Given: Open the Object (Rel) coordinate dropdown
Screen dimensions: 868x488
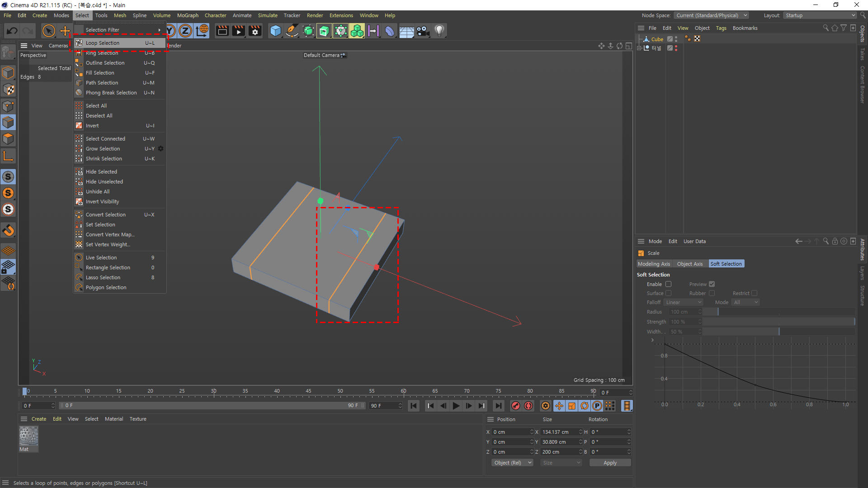Looking at the screenshot, I should point(512,463).
